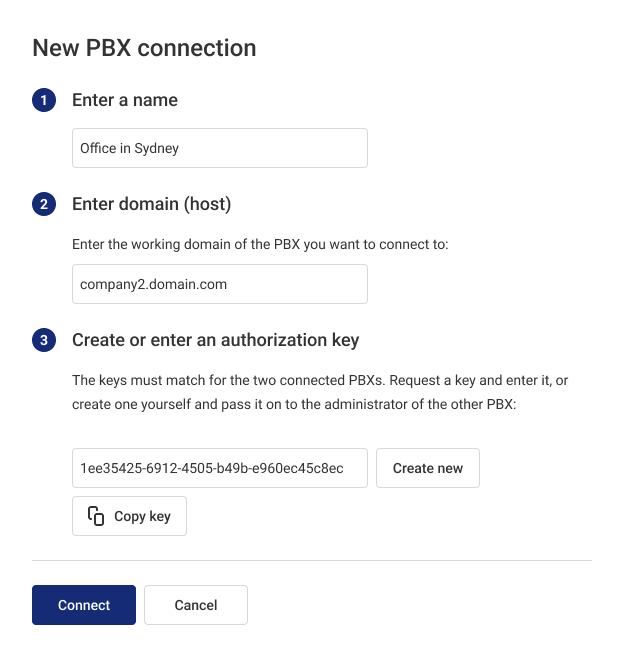Place the cursor after the key's 'e960ec45c8ec' segment

point(345,468)
